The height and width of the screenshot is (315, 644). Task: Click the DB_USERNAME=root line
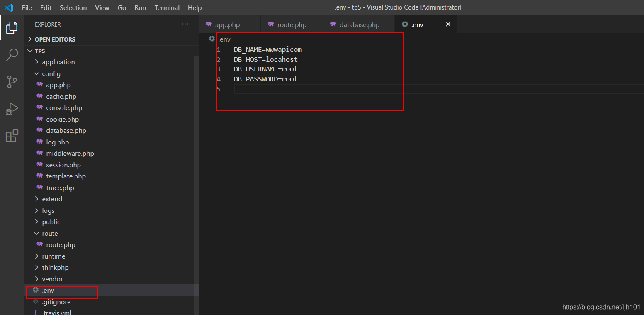tap(266, 69)
